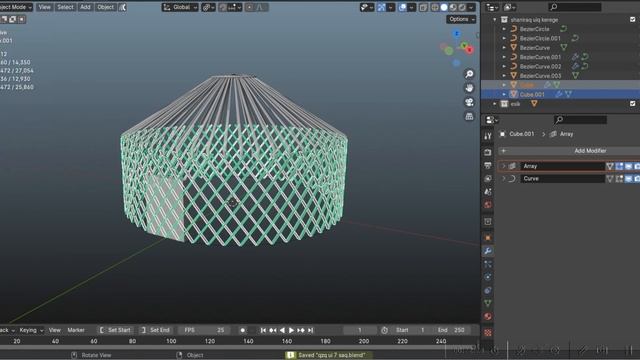Screen dimensions: 640x360
Task: Switch perspective/orthographic with grid gizmo
Action: click(469, 116)
